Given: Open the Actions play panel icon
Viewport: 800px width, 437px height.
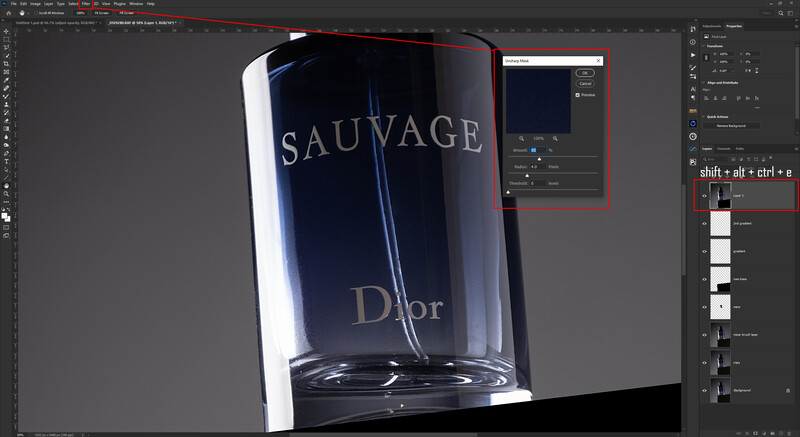Looking at the screenshot, I should coord(693,55).
